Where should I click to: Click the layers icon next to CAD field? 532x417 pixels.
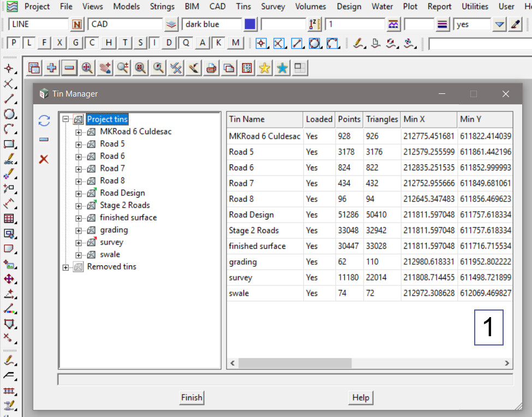pyautogui.click(x=171, y=25)
